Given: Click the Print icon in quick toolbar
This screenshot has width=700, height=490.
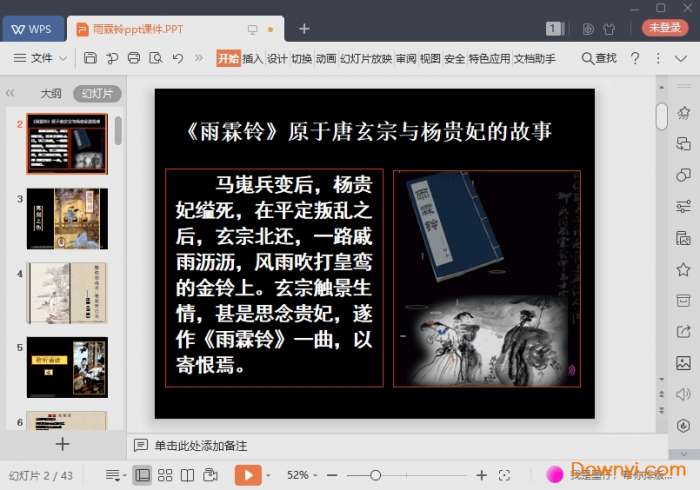Looking at the screenshot, I should pos(134,59).
